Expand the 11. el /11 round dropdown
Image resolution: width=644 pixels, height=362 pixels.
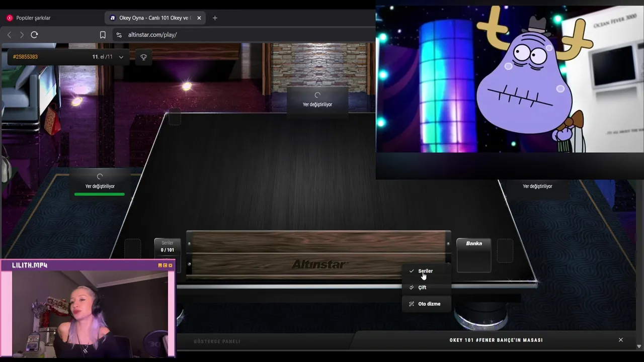pyautogui.click(x=108, y=57)
